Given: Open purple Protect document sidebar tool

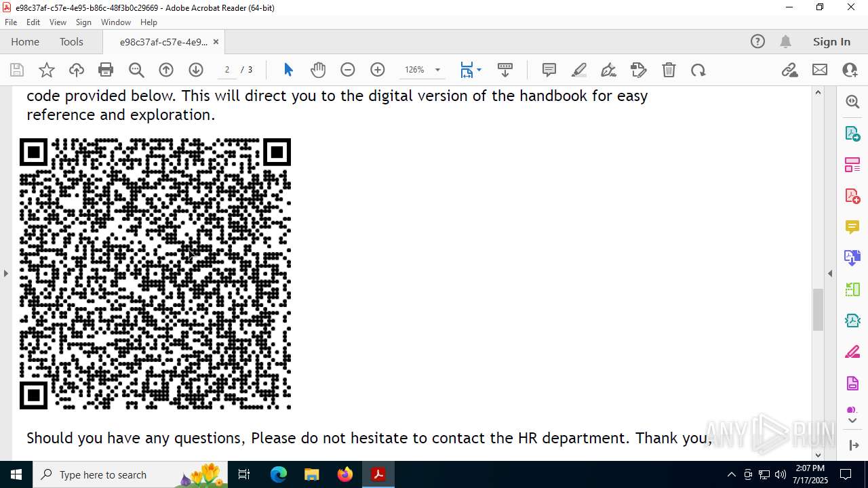Looking at the screenshot, I should point(852,383).
